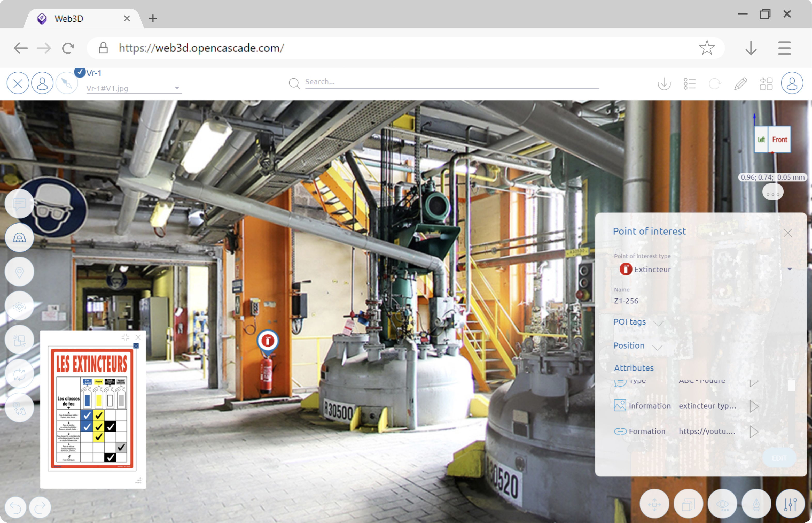Click the pencil edit icon in top toolbar
The image size is (812, 523).
pyautogui.click(x=740, y=83)
